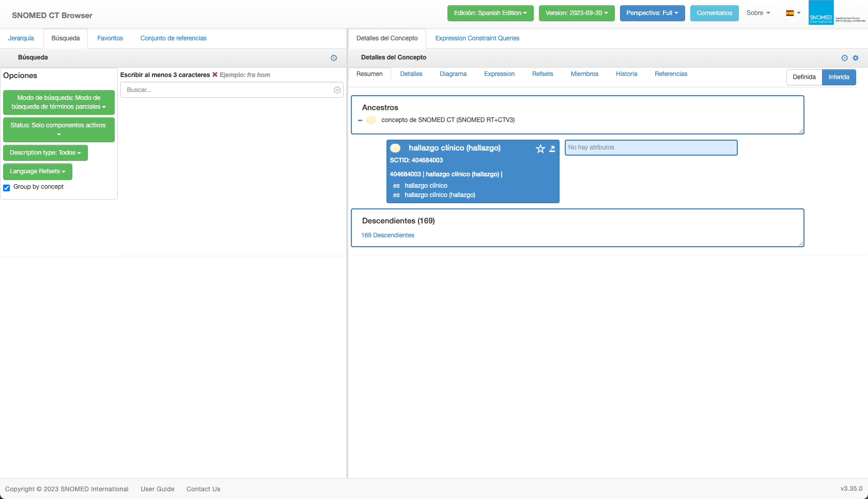This screenshot has width=868, height=499.
Task: Open search history clock icon in Búsqueda panel
Action: (x=334, y=58)
